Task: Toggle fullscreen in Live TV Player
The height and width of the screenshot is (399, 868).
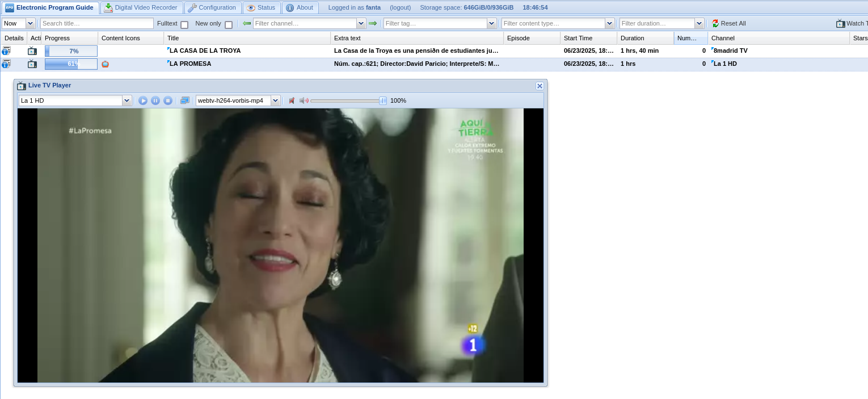Action: pyautogui.click(x=185, y=100)
